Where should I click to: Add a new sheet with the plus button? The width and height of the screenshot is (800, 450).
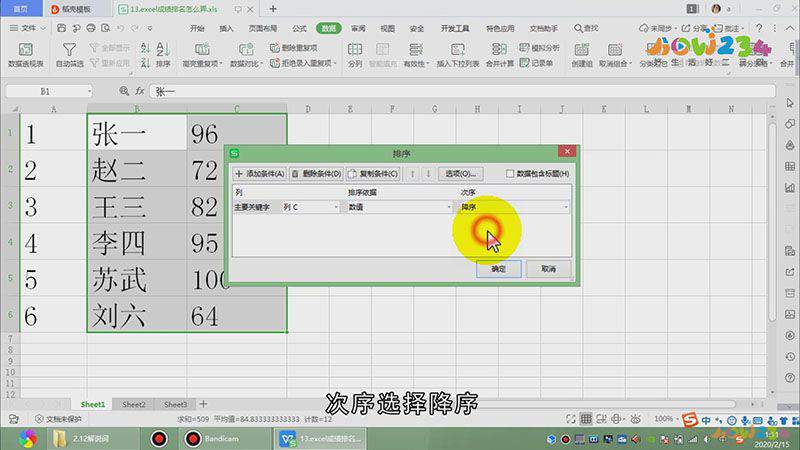click(203, 404)
